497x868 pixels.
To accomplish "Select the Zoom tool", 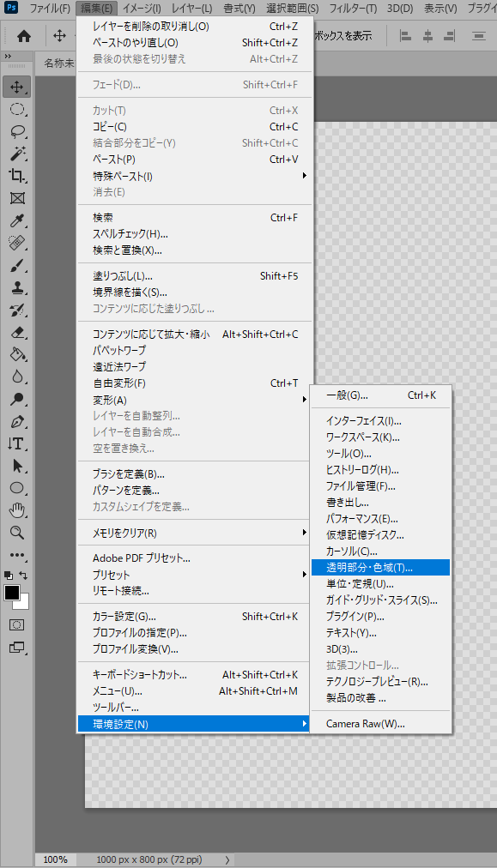I will coord(17,533).
